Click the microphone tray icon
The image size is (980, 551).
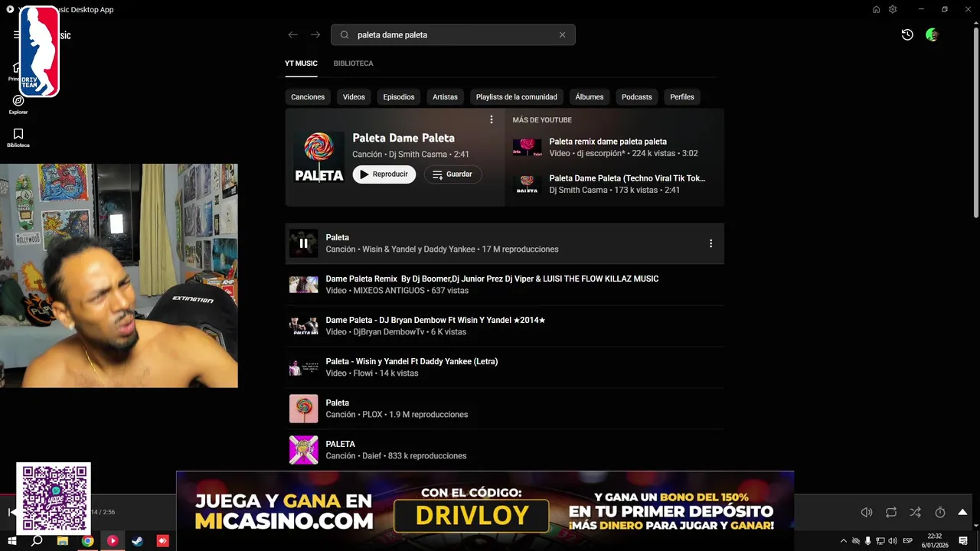tap(868, 541)
